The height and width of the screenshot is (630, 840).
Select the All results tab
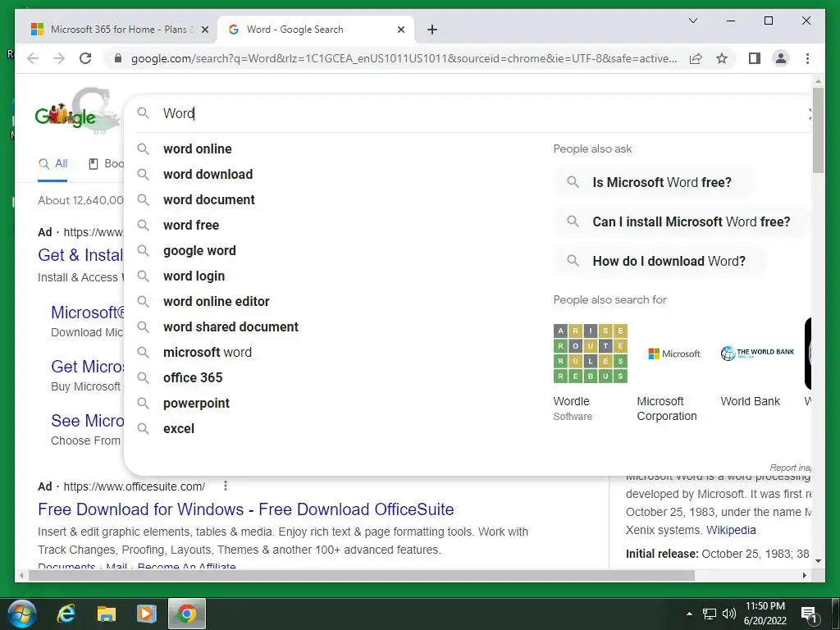coord(52,164)
